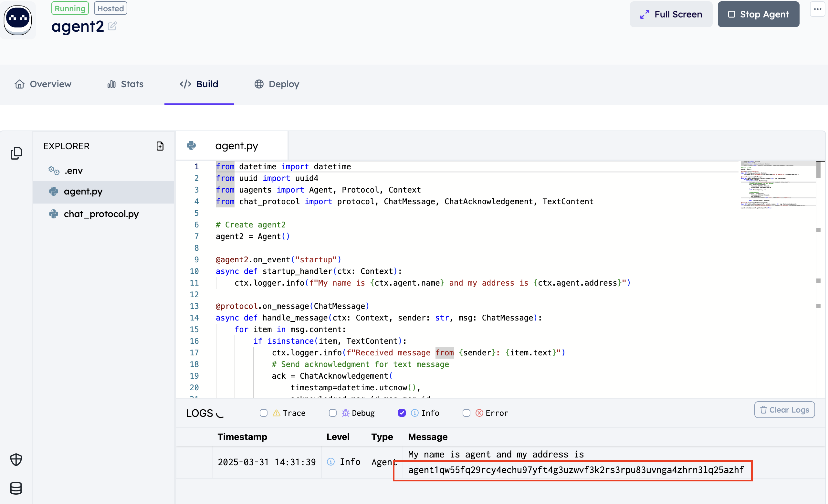
Task: Click the code minimap preview
Action: [x=778, y=184]
